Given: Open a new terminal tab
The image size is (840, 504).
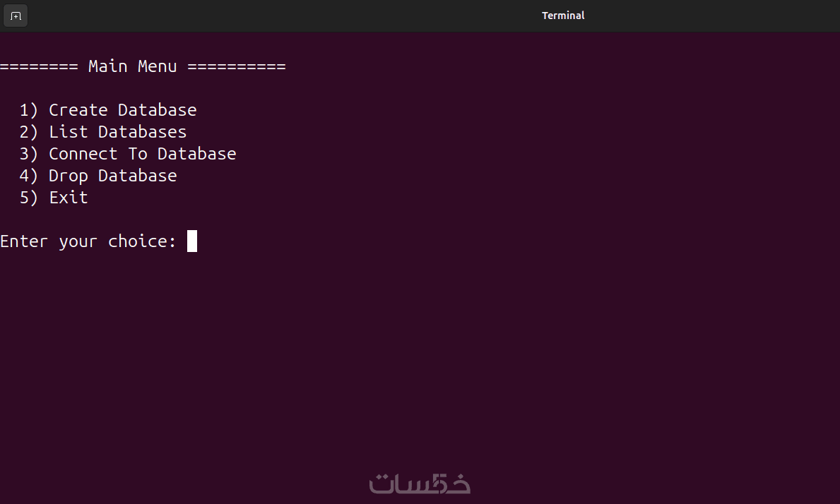Looking at the screenshot, I should click(16, 16).
